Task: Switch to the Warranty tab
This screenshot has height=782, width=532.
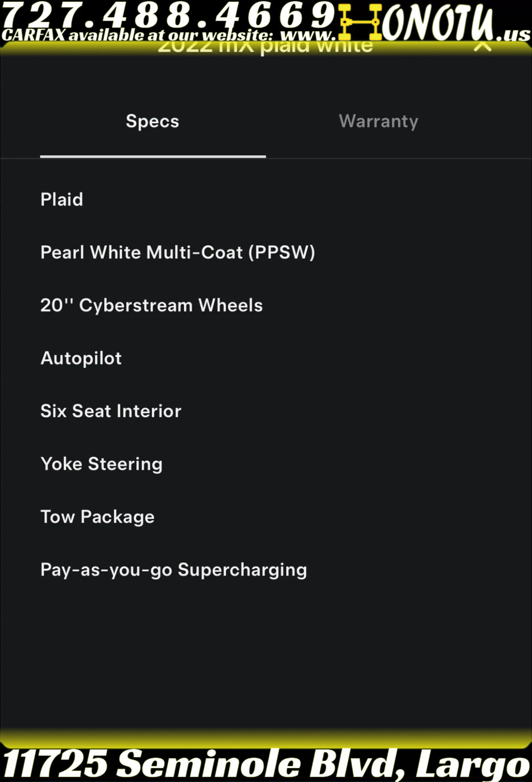Action: (378, 121)
